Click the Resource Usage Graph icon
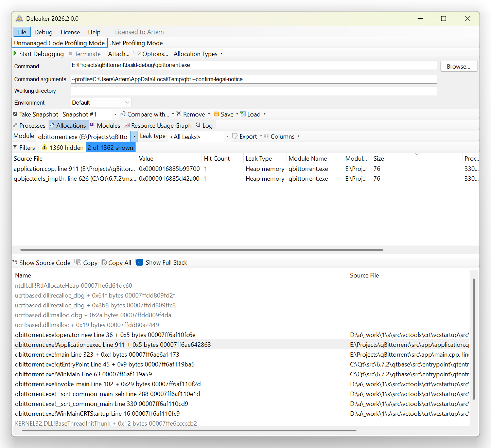 pos(127,125)
